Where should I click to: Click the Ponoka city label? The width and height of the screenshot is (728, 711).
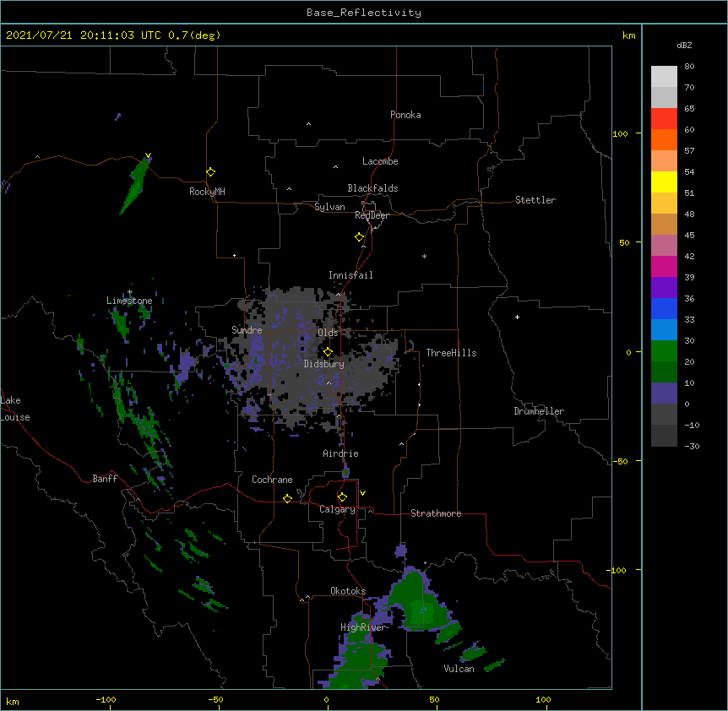[x=405, y=115]
